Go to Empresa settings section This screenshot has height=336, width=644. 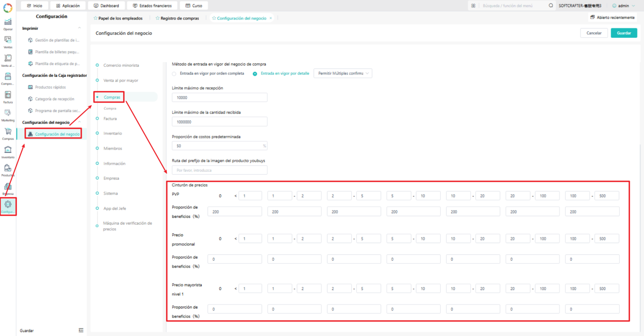pyautogui.click(x=111, y=178)
